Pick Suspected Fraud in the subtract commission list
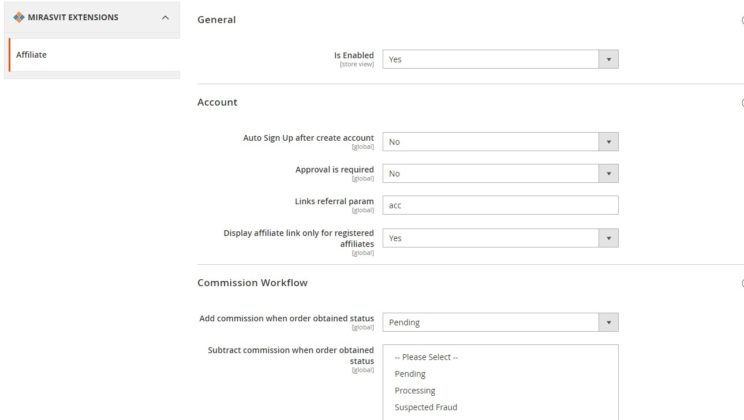744x420 pixels. (x=427, y=408)
